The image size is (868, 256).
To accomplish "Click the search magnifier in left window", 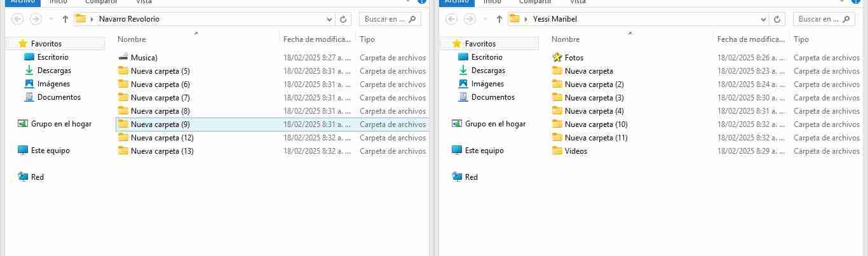I will [412, 19].
